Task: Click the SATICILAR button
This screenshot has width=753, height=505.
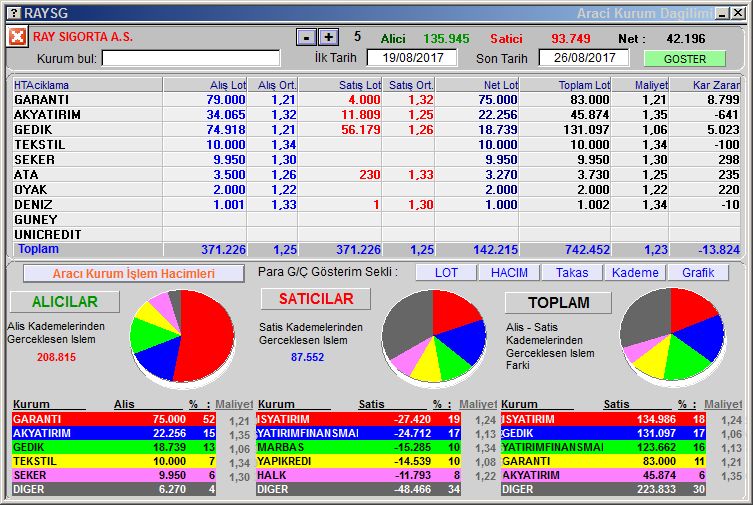Action: (x=316, y=299)
